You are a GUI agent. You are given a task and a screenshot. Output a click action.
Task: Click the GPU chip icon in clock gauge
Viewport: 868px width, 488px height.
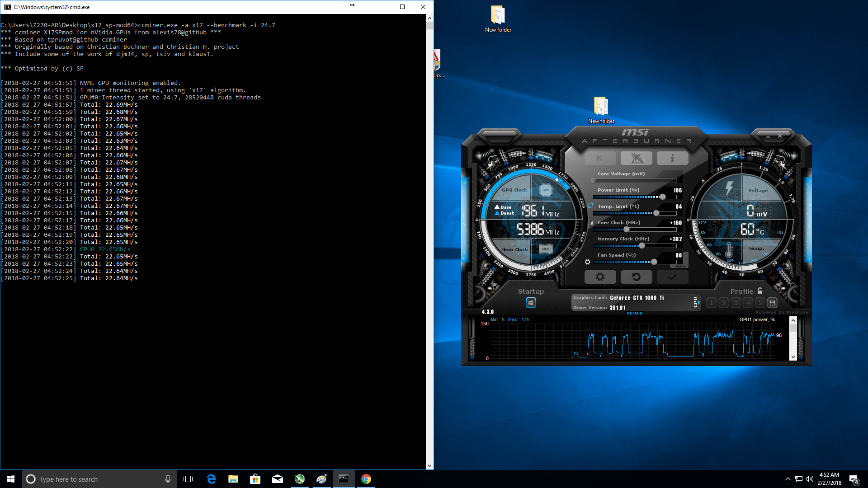point(546,190)
